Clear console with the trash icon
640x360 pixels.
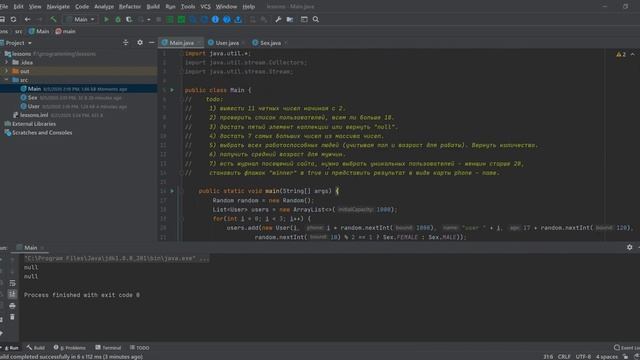(12, 317)
